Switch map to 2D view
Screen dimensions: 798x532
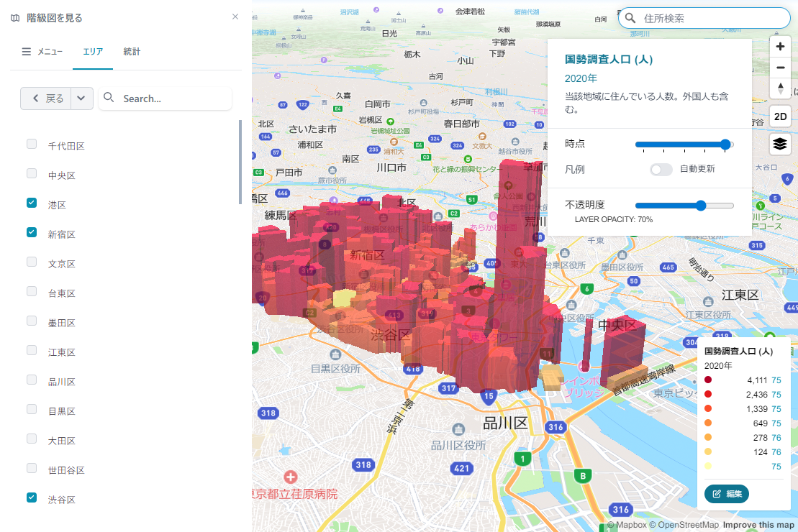pos(780,116)
